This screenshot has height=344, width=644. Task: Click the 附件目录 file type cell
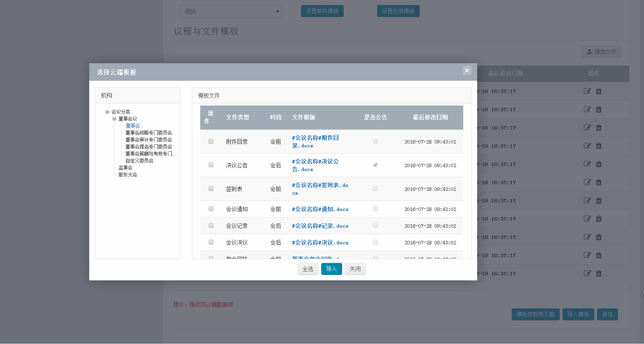[237, 142]
